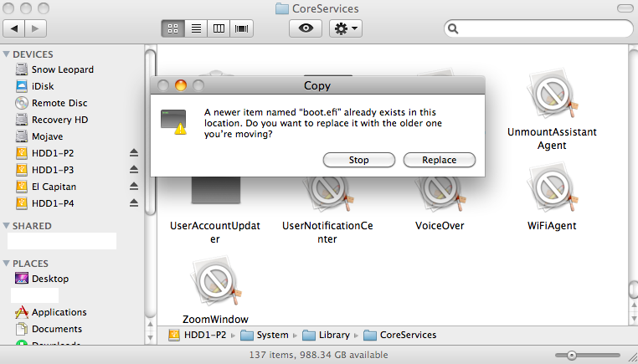The width and height of the screenshot is (638, 364).
Task: Select Remote Disc in sidebar
Action: tap(51, 103)
